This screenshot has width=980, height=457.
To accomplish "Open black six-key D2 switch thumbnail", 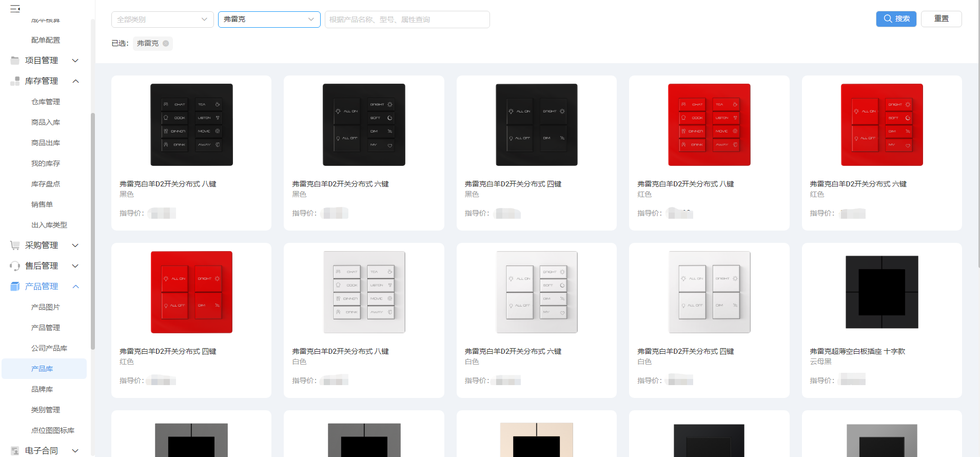I will point(364,125).
